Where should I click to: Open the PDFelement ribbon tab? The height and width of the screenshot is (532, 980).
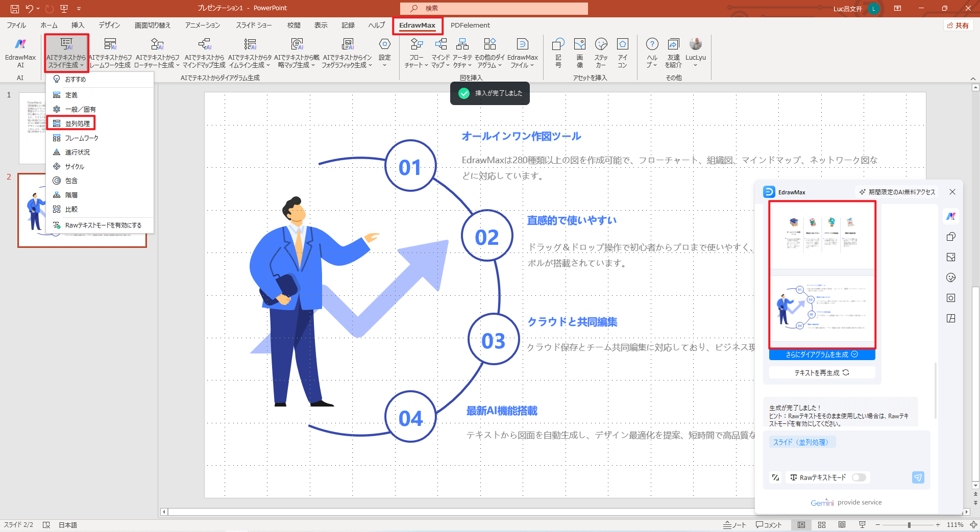pyautogui.click(x=470, y=25)
